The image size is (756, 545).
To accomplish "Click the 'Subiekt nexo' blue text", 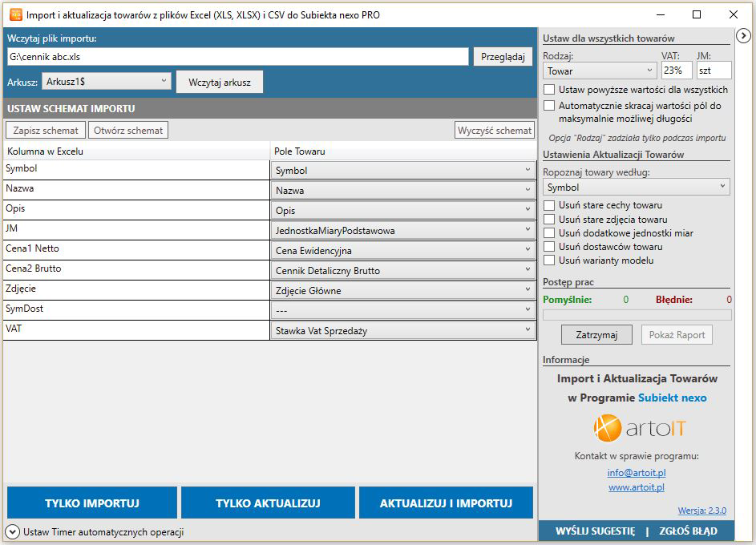I will [x=672, y=398].
